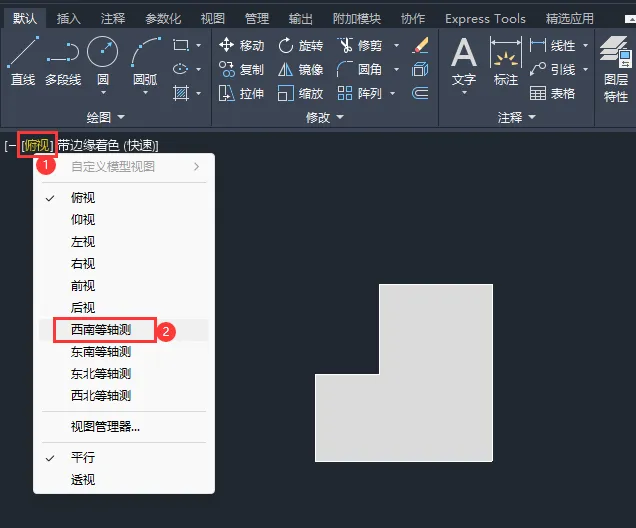Select Top view (俯视) menu item
Viewport: 636px width, 528px height.
(x=124, y=198)
